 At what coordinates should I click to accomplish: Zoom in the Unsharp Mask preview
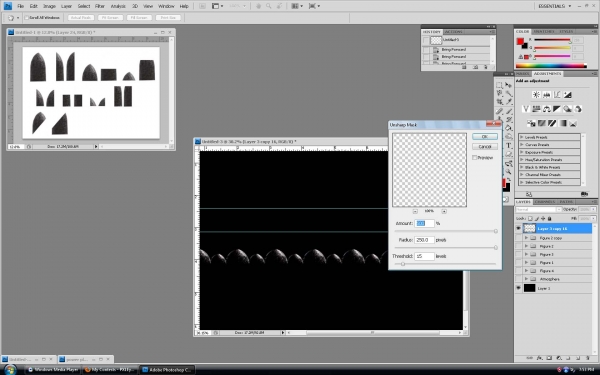coord(444,211)
